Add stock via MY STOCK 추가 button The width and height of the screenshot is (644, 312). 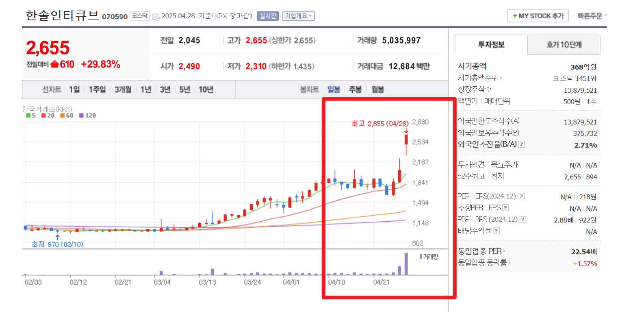click(538, 16)
